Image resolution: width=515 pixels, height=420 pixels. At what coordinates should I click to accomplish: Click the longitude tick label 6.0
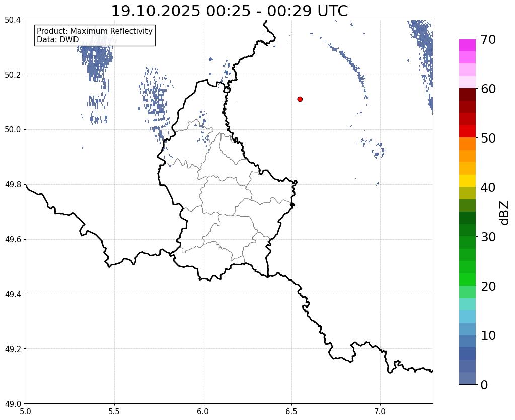point(203,411)
